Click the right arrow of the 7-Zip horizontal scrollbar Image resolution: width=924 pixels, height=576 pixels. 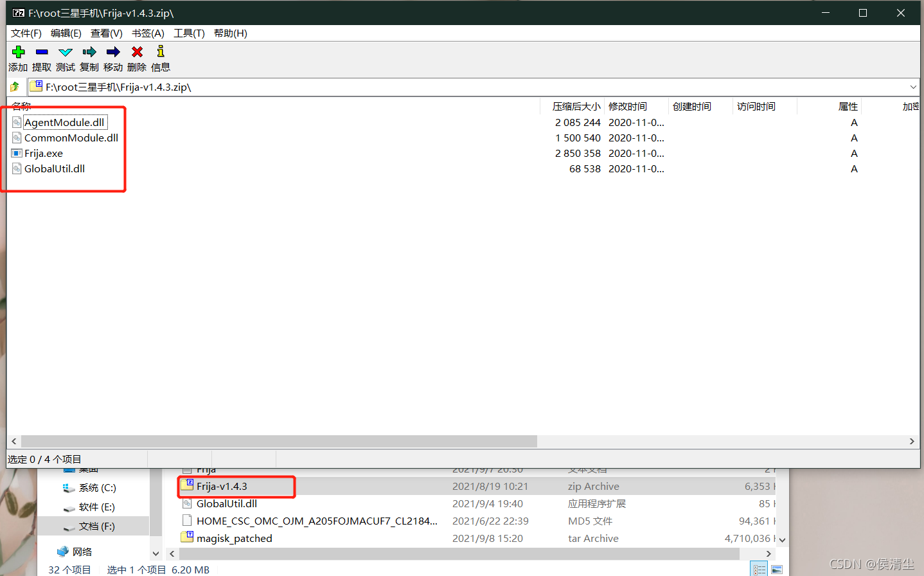[912, 441]
